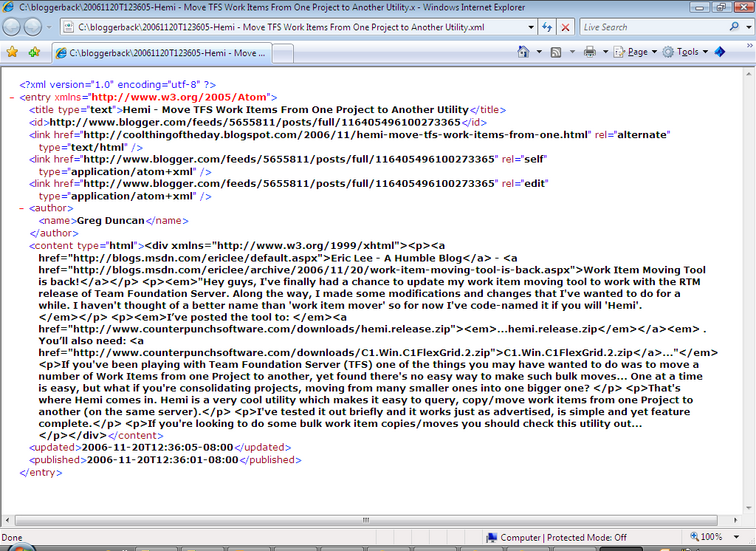Open the feeds dropdown arrow
The image size is (756, 551).
pyautogui.click(x=572, y=52)
